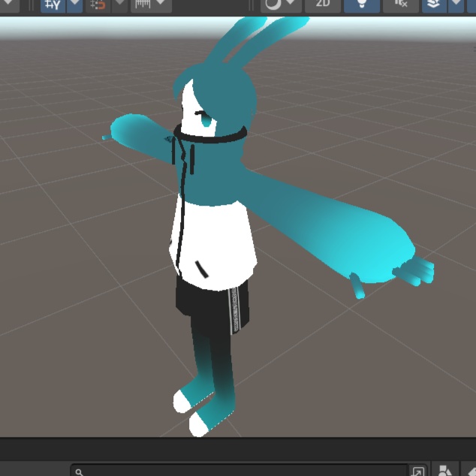The width and height of the screenshot is (476, 476).
Task: Toggle scene audio mute button
Action: (x=401, y=5)
